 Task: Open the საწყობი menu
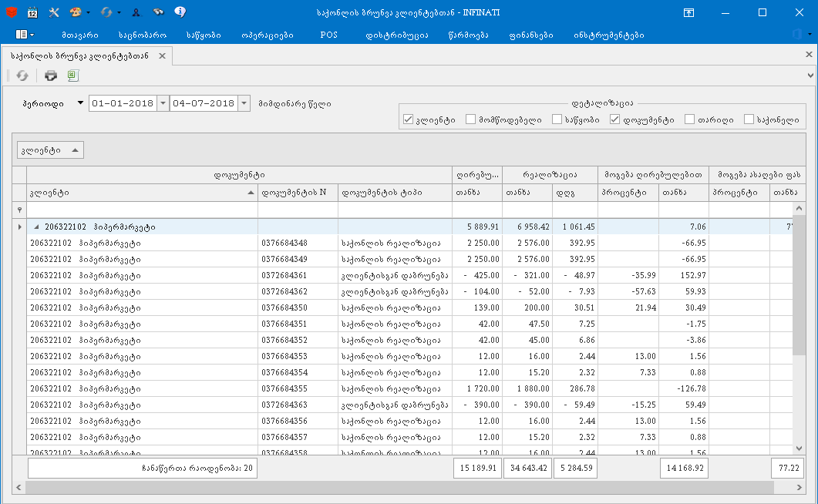pyautogui.click(x=204, y=35)
